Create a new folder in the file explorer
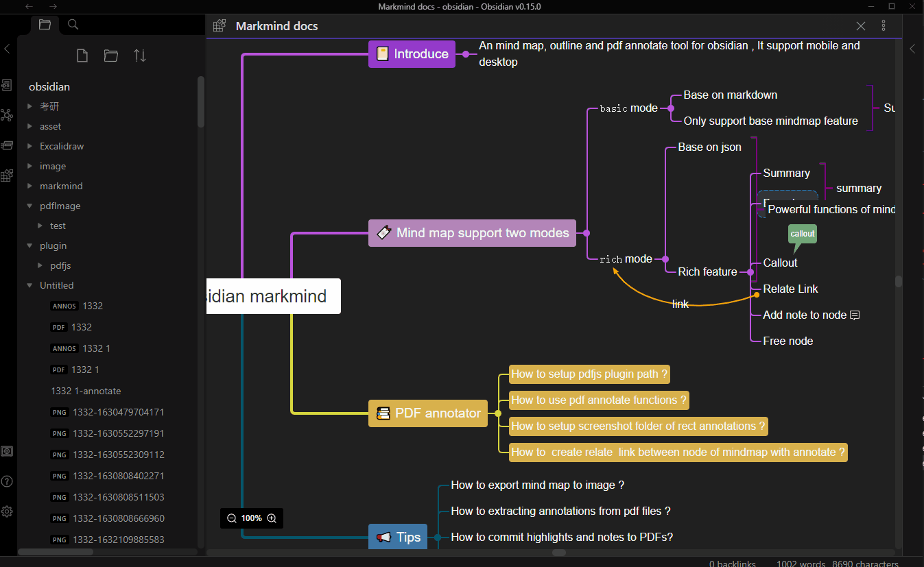 [x=111, y=56]
